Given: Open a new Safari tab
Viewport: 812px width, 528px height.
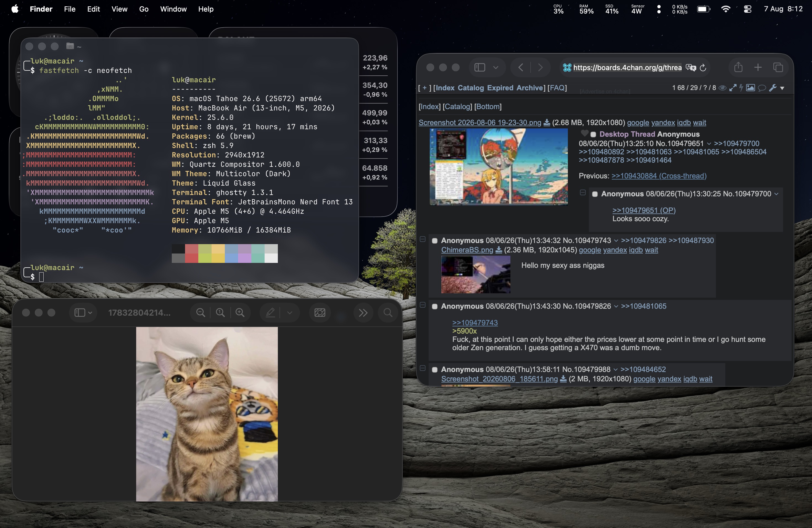Looking at the screenshot, I should (758, 68).
